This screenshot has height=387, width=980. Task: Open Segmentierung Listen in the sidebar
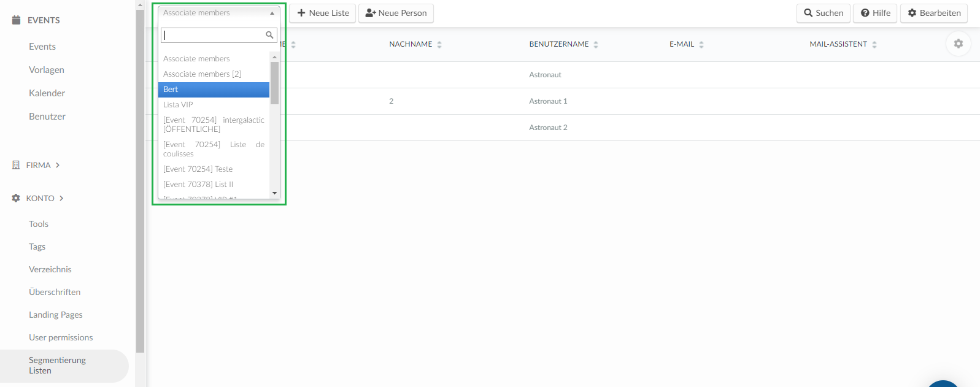tap(64, 366)
